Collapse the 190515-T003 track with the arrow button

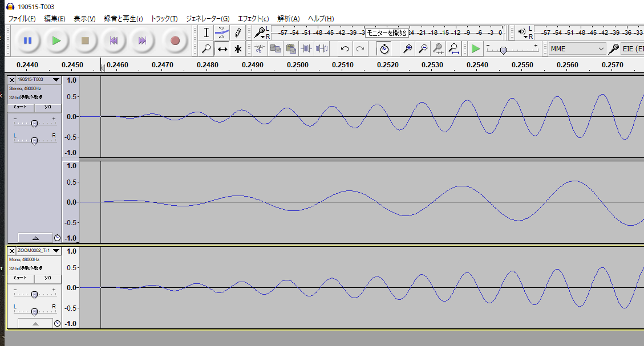[x=35, y=238]
